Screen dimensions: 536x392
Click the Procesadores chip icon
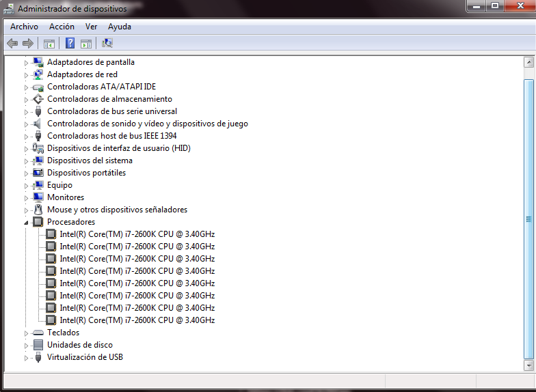[38, 222]
